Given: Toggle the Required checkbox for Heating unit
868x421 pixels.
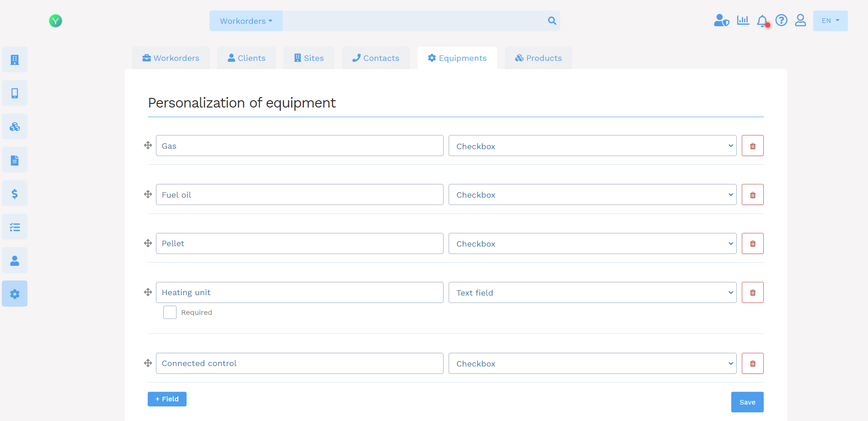Looking at the screenshot, I should click(x=170, y=312).
